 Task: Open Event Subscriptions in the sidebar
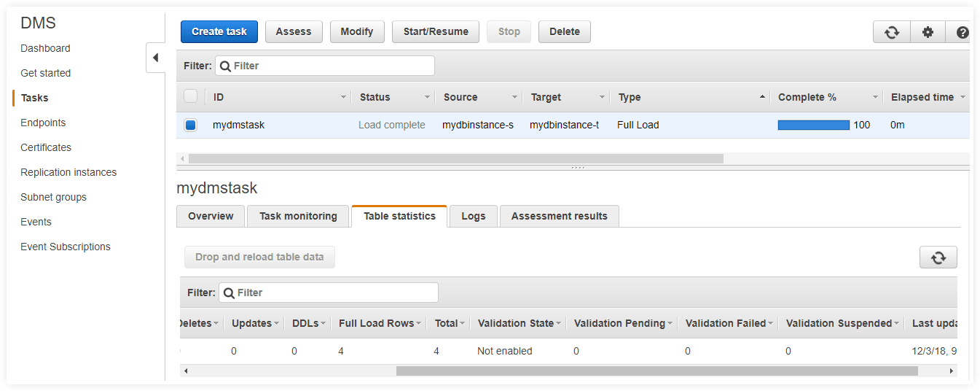[x=66, y=247]
